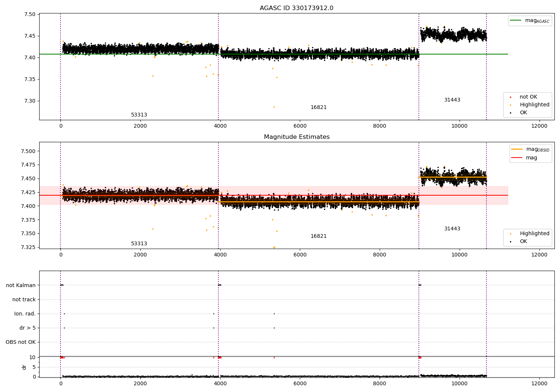The height and width of the screenshot is (392, 560).
Task: Click the red mag legend line
Action: pyautogui.click(x=517, y=158)
